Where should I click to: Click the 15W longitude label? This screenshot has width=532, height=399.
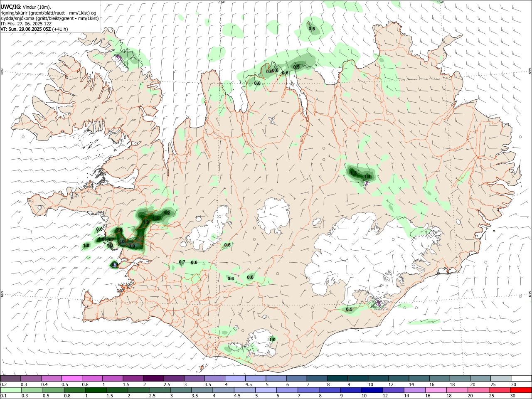(440, 2)
